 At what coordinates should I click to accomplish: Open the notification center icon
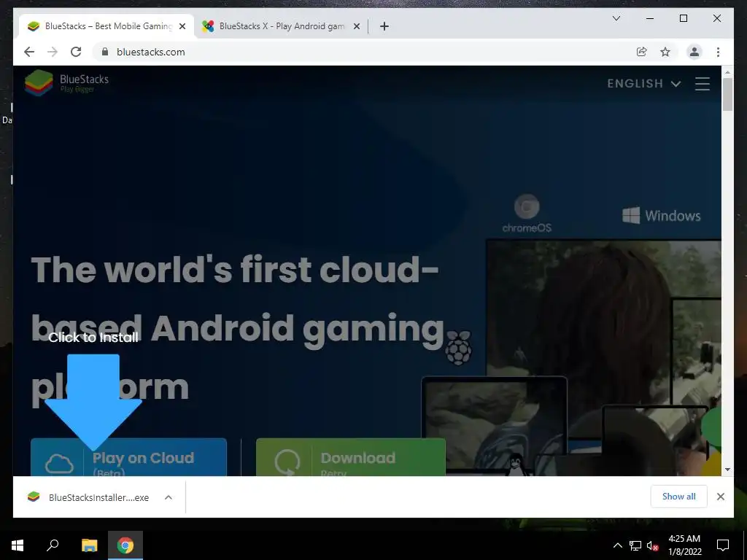coord(723,545)
